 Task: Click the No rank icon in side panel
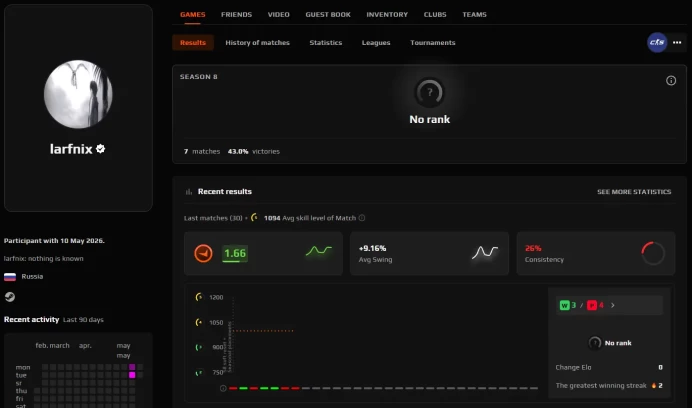click(x=594, y=343)
